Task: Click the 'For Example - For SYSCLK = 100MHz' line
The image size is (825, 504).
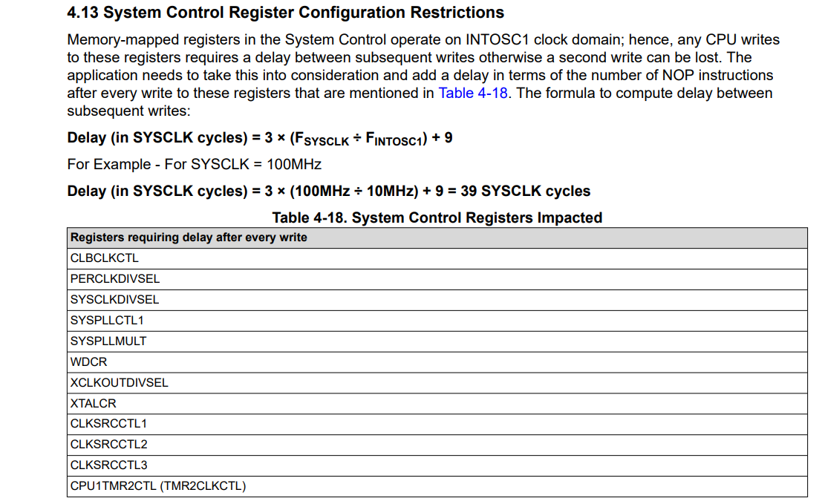Action: coord(194,164)
